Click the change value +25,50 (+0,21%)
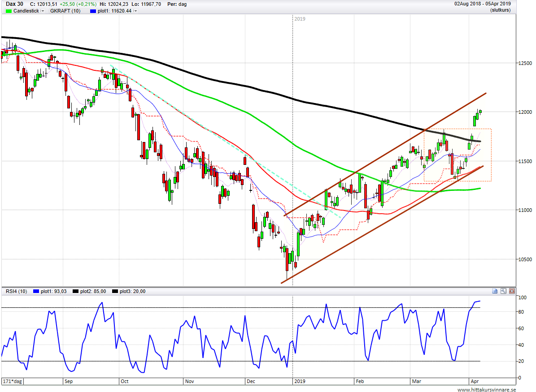The height and width of the screenshot is (392, 536). click(x=78, y=4)
